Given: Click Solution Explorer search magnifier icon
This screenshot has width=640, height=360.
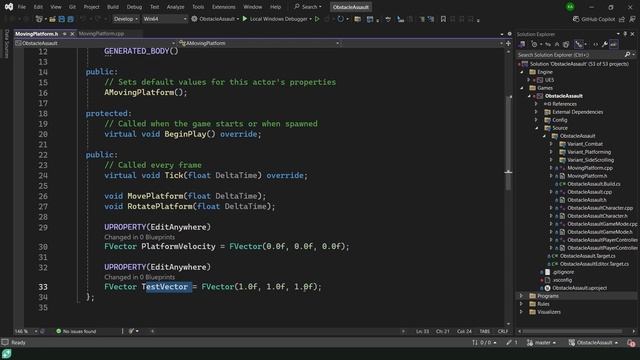Looking at the screenshot, I should 627,55.
